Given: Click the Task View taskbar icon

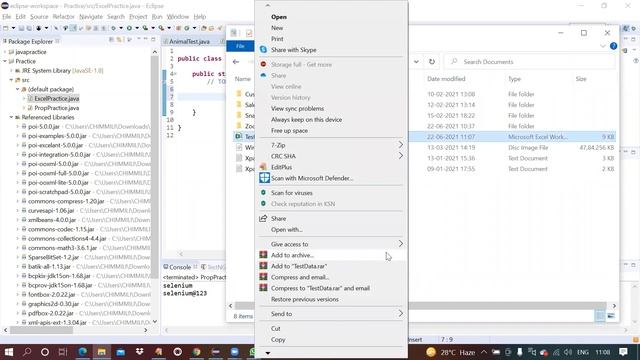Looking at the screenshot, I should point(62,352).
